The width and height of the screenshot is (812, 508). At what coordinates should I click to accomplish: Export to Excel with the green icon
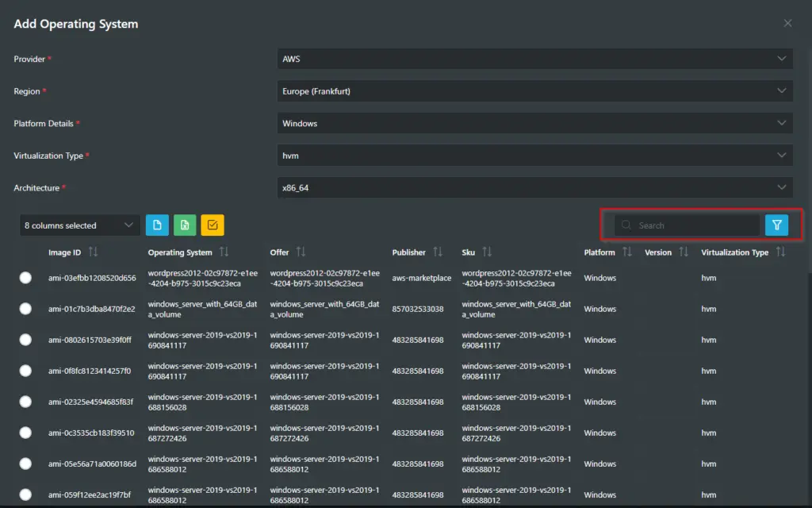click(x=185, y=225)
